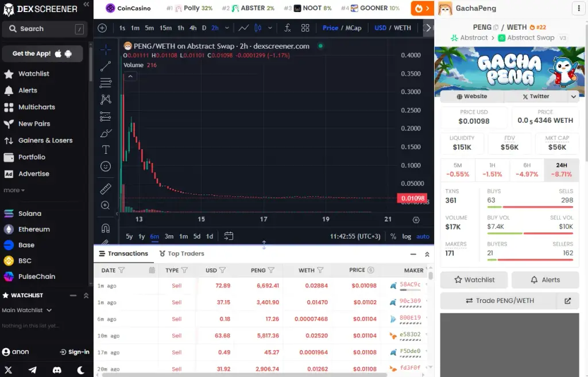Visit the GachaPeng Website link
This screenshot has height=377, width=588.
[472, 96]
